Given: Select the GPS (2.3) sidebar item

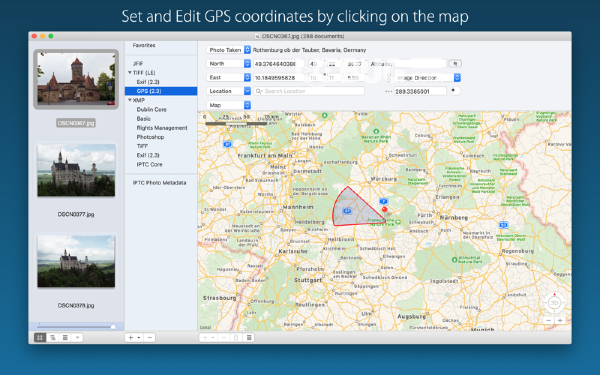Looking at the screenshot, I should (161, 91).
